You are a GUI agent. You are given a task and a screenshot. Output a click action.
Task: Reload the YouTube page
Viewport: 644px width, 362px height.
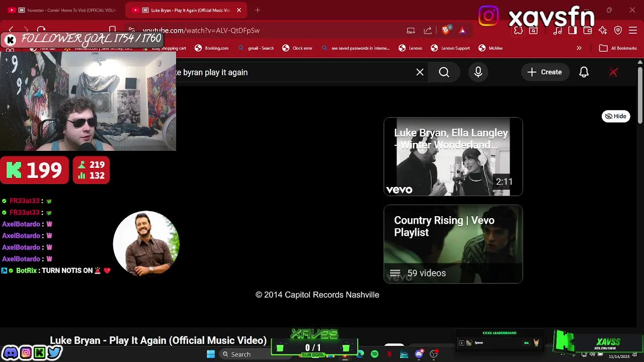click(41, 30)
